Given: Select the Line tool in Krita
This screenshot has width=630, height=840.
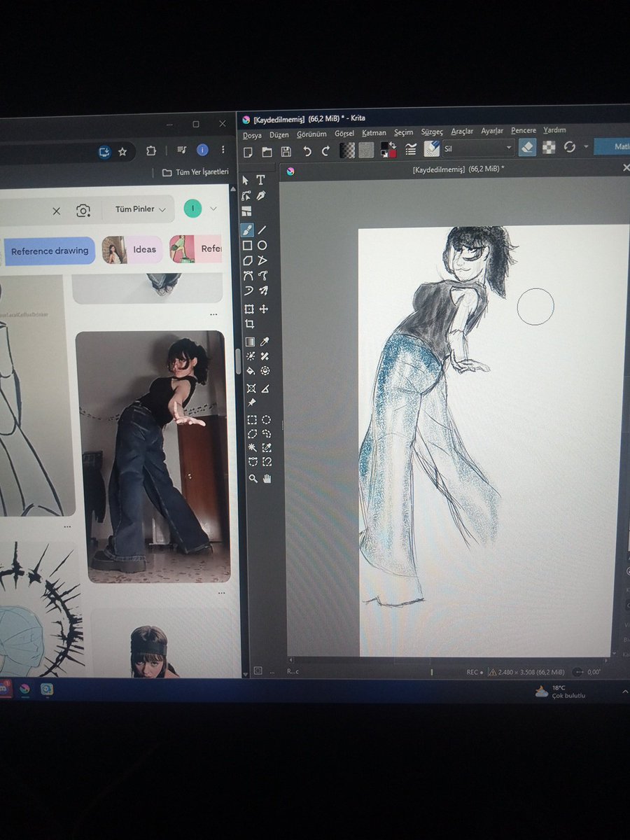Looking at the screenshot, I should click(262, 230).
